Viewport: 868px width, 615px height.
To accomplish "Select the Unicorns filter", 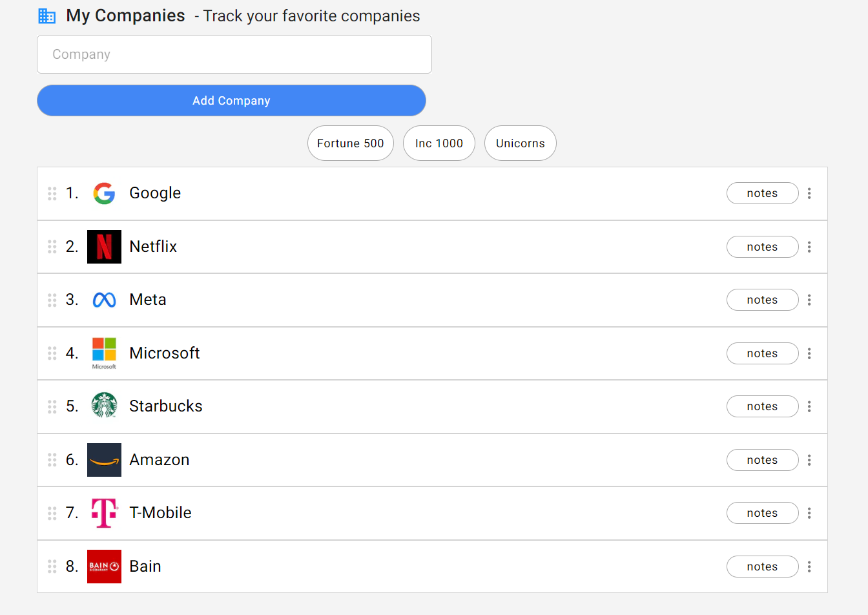I will coord(520,143).
